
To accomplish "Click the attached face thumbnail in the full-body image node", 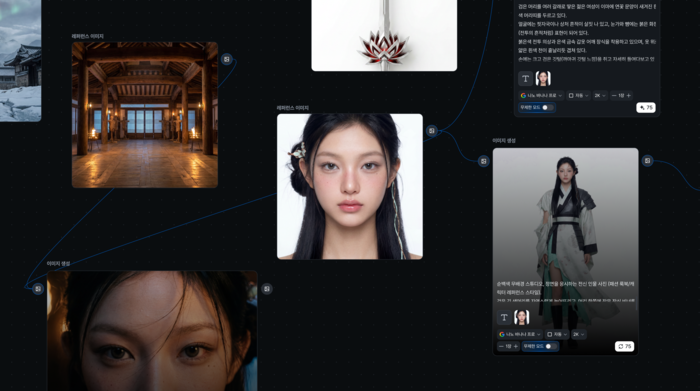I will (521, 317).
